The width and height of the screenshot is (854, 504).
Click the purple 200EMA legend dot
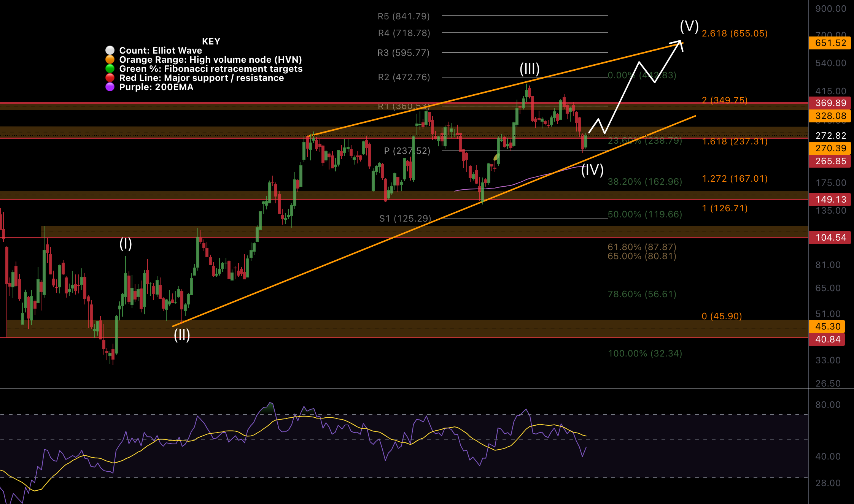(110, 87)
